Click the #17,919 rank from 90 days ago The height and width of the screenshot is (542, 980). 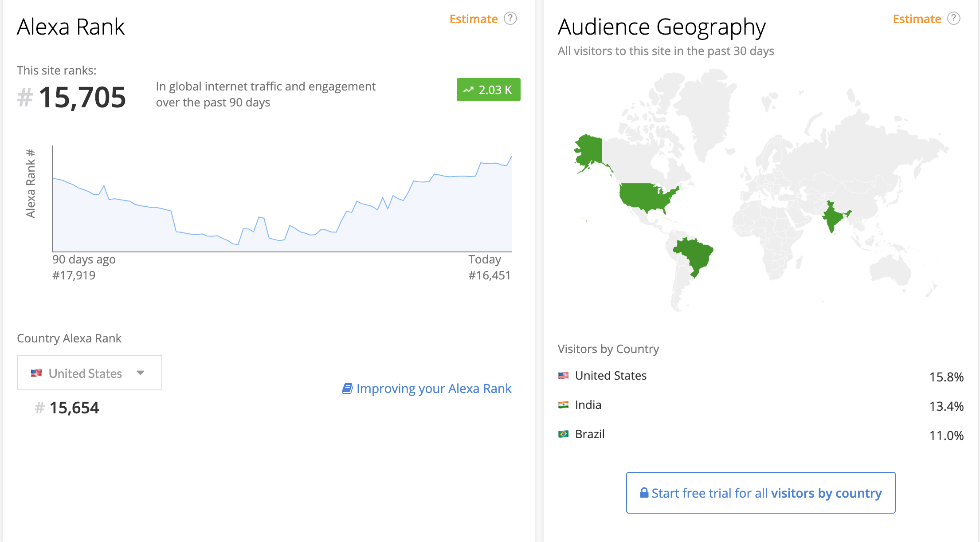[x=74, y=275]
